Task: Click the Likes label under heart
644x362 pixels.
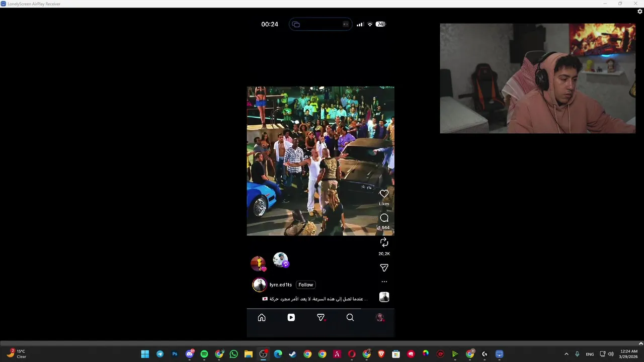Action: 384,204
